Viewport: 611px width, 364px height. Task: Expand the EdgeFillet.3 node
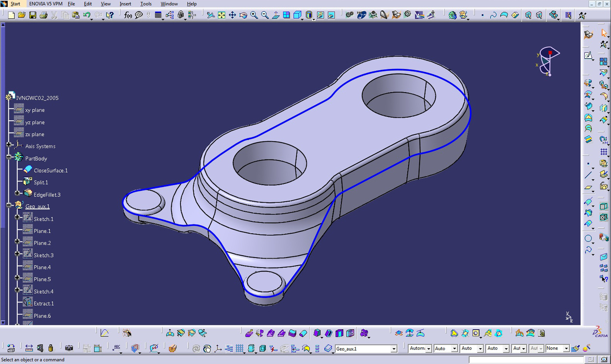pos(17,193)
